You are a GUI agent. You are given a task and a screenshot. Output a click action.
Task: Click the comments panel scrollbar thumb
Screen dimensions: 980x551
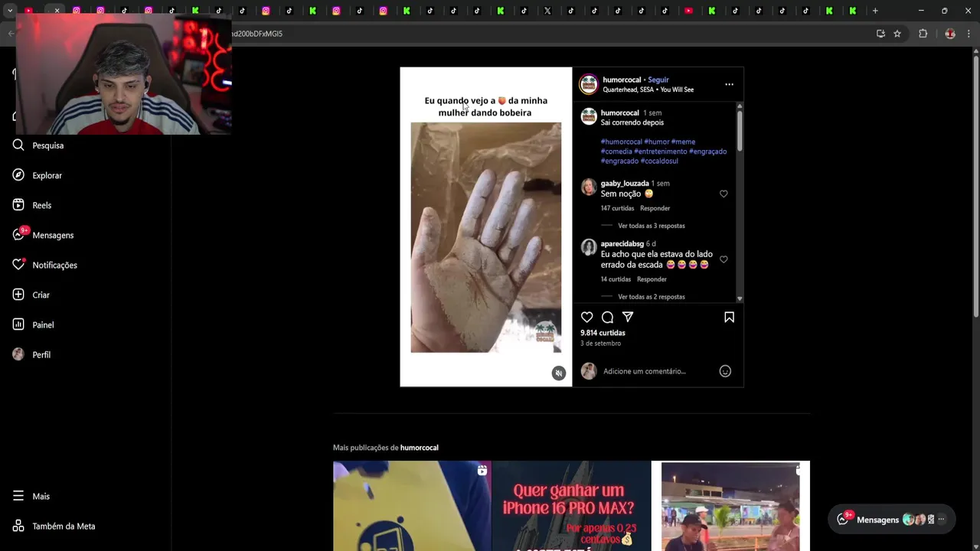pyautogui.click(x=740, y=130)
